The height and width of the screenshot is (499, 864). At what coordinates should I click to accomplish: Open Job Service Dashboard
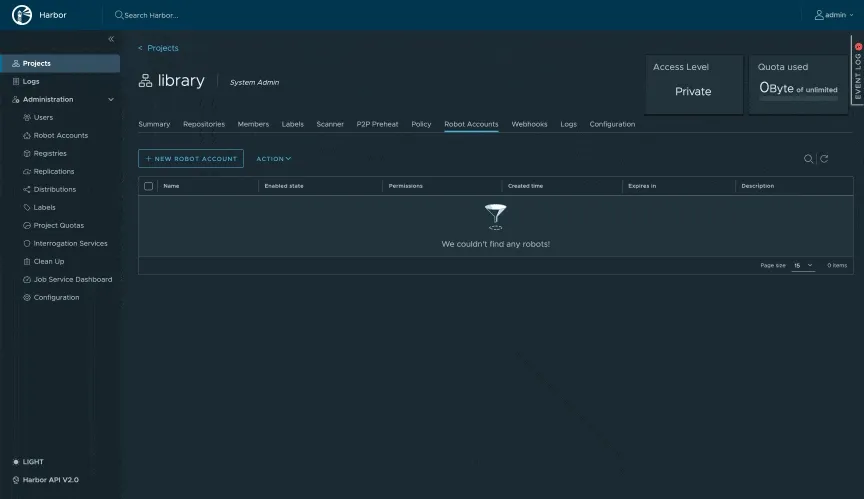point(72,279)
